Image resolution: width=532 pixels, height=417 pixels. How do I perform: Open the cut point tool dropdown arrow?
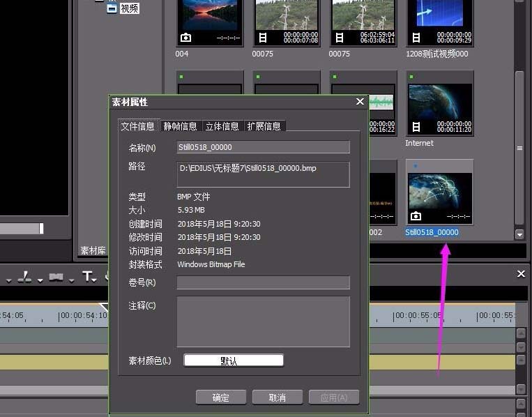point(40,280)
